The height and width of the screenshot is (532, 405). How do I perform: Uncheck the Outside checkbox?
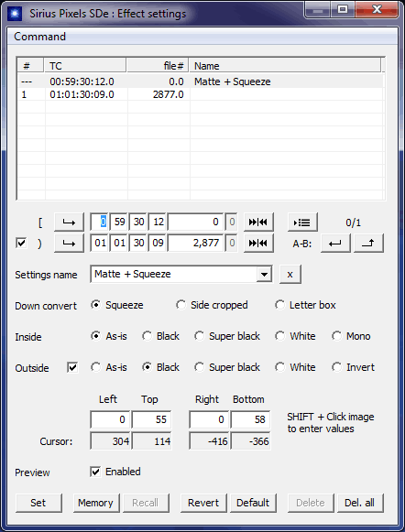click(x=72, y=367)
